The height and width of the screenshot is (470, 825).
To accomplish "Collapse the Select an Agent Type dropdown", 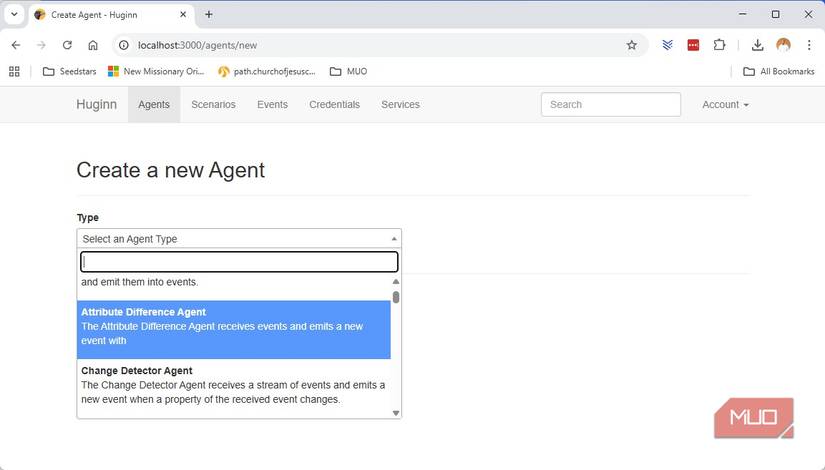I will click(239, 238).
